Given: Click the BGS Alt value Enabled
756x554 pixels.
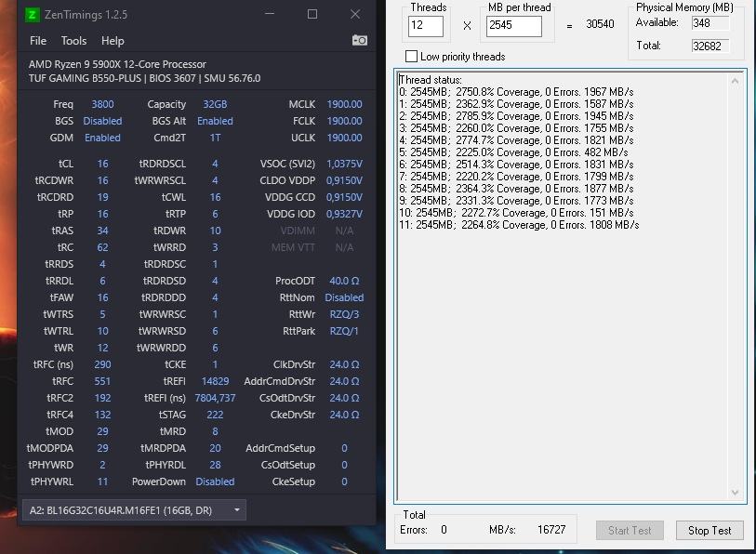Looking at the screenshot, I should click(x=215, y=121).
